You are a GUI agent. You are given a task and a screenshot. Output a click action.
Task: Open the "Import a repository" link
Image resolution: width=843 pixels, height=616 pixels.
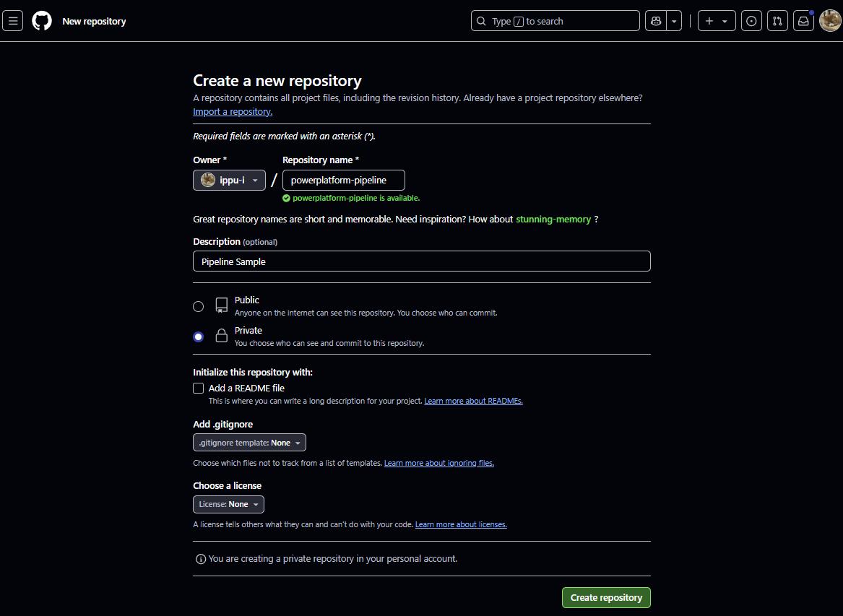(232, 111)
